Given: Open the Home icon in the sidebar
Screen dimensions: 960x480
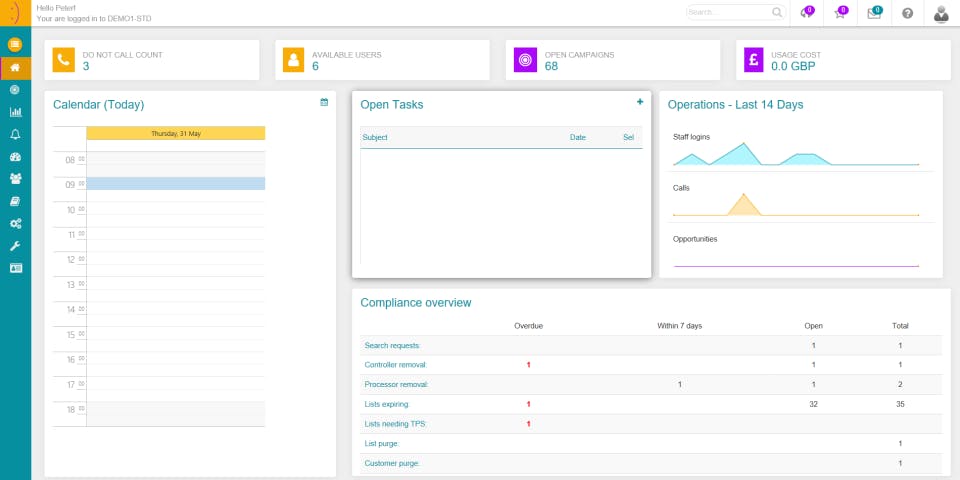Looking at the screenshot, I should click(x=15, y=68).
